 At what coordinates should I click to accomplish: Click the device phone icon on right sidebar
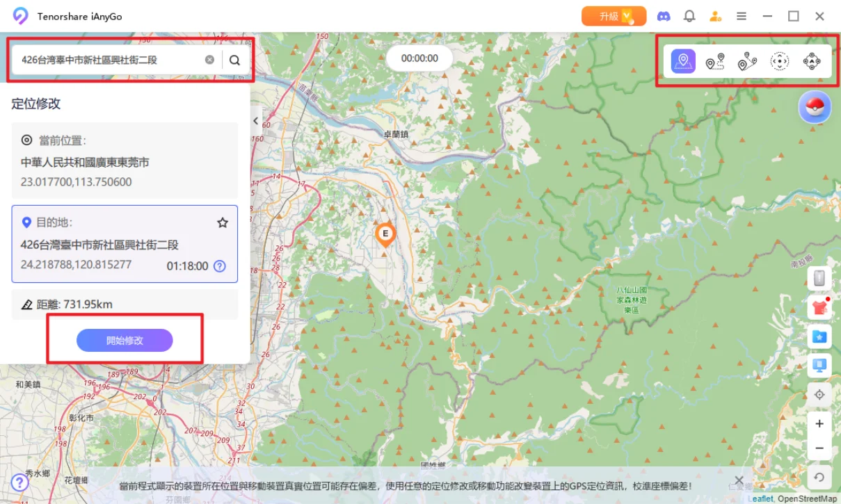point(819,278)
